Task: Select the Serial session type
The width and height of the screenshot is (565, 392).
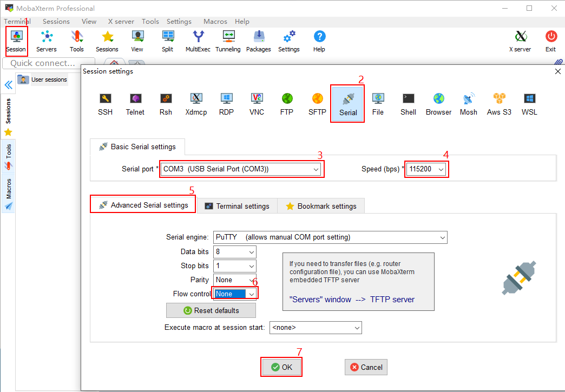Action: [x=348, y=104]
